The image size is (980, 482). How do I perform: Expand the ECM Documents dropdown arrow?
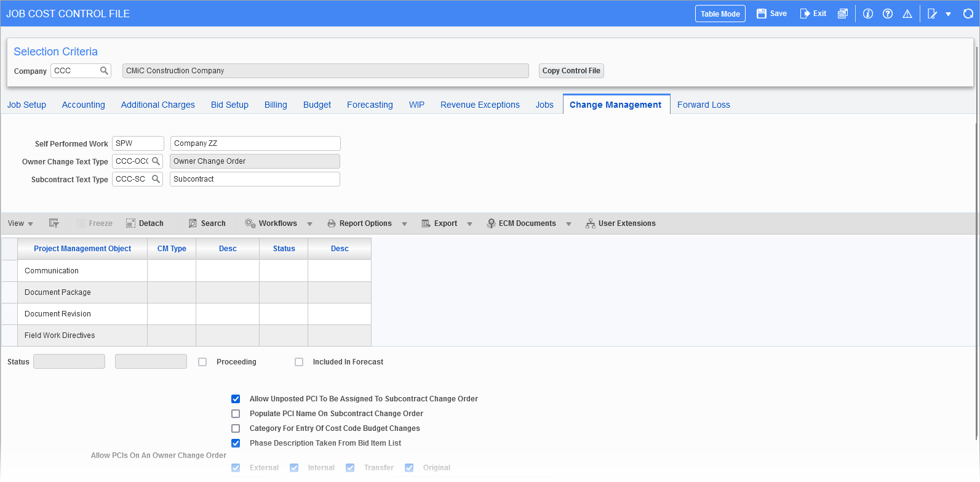click(568, 224)
